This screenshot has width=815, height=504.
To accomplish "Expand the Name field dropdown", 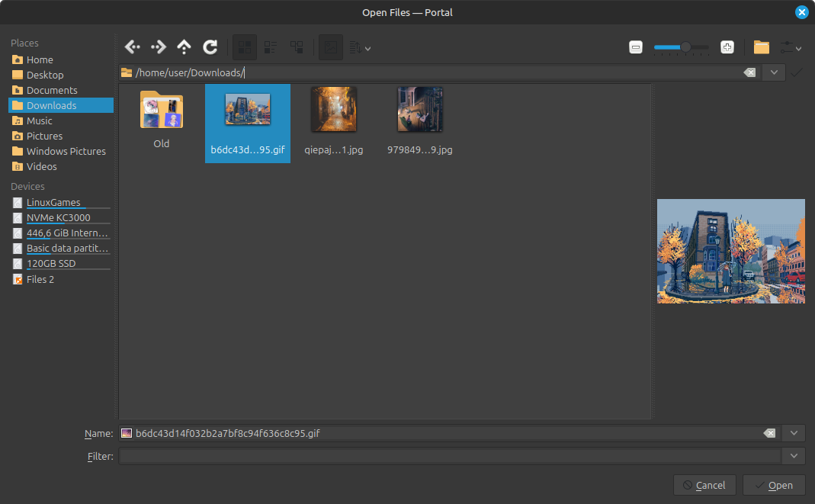I will pos(794,433).
